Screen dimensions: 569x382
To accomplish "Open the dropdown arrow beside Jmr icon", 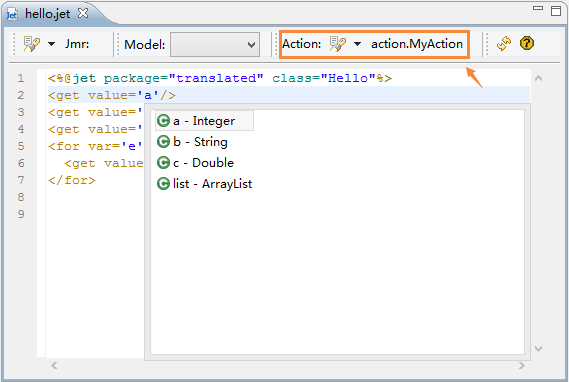I will coord(52,44).
